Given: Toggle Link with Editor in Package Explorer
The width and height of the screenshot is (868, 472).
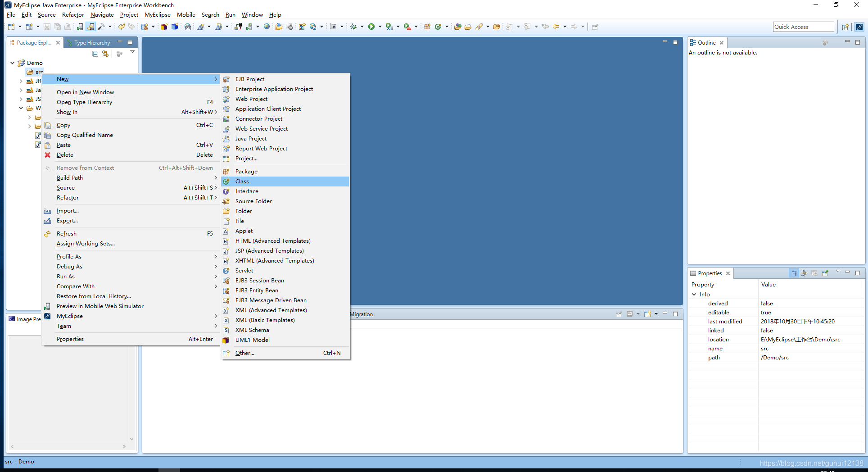Looking at the screenshot, I should click(x=105, y=54).
